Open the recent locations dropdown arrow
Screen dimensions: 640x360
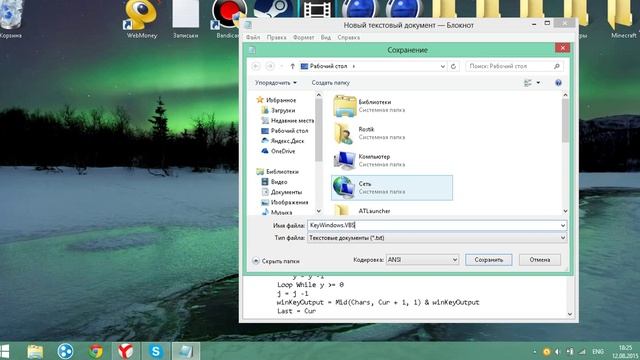click(x=281, y=66)
